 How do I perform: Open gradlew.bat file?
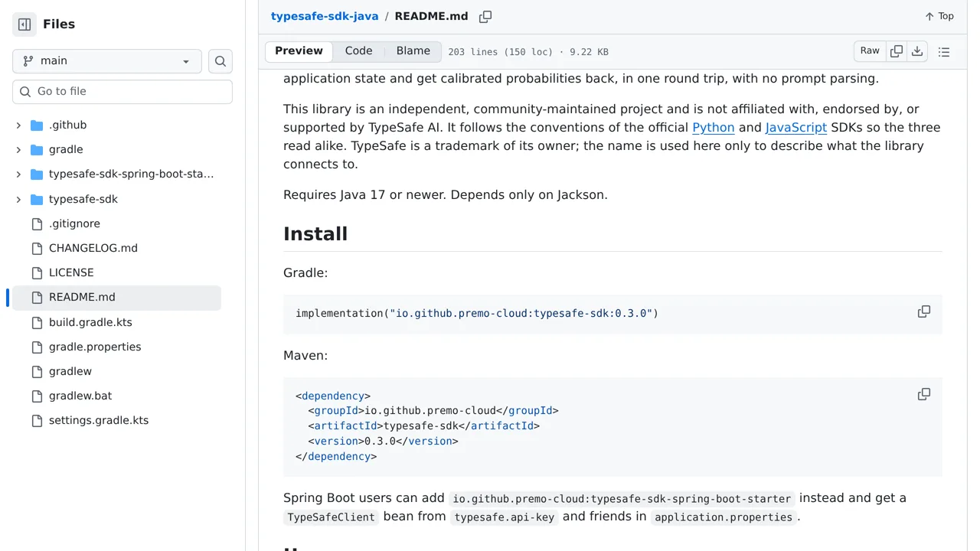(x=80, y=396)
